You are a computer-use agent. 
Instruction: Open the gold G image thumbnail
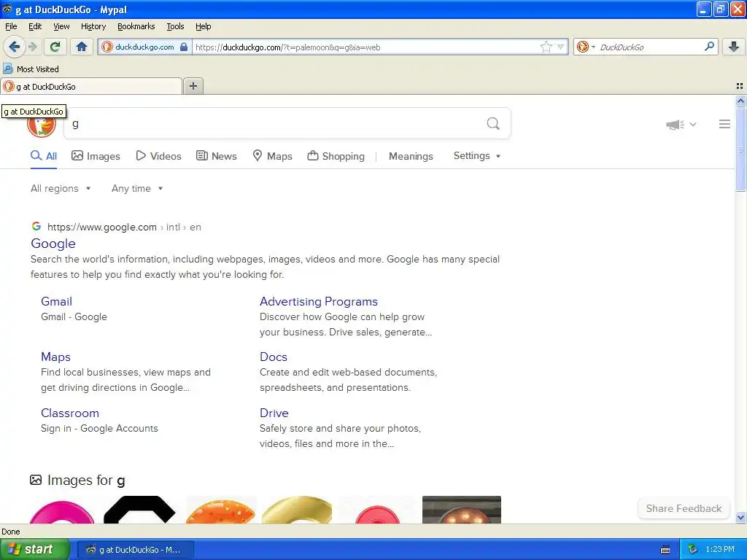point(297,510)
